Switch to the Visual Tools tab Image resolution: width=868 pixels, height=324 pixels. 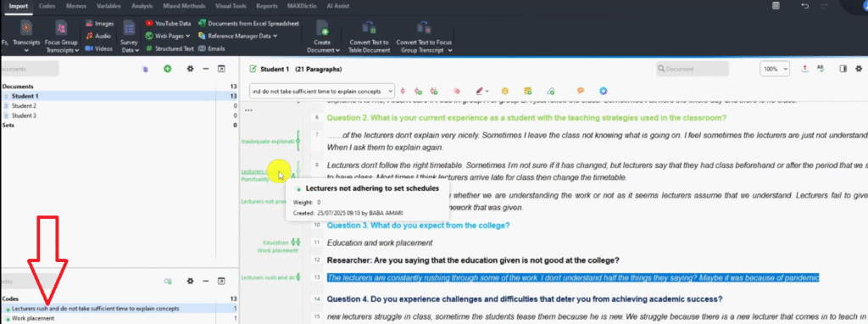pyautogui.click(x=231, y=6)
